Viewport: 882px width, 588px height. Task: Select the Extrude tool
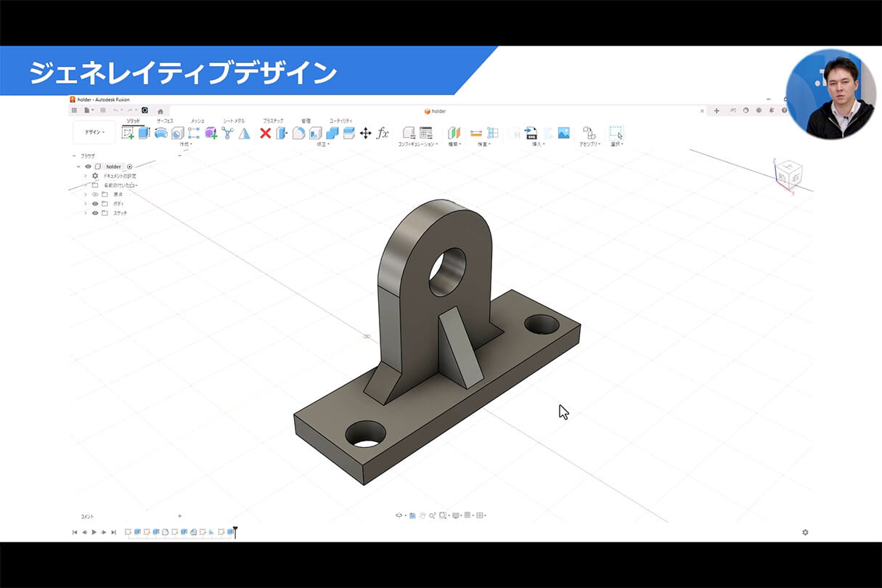click(x=144, y=133)
